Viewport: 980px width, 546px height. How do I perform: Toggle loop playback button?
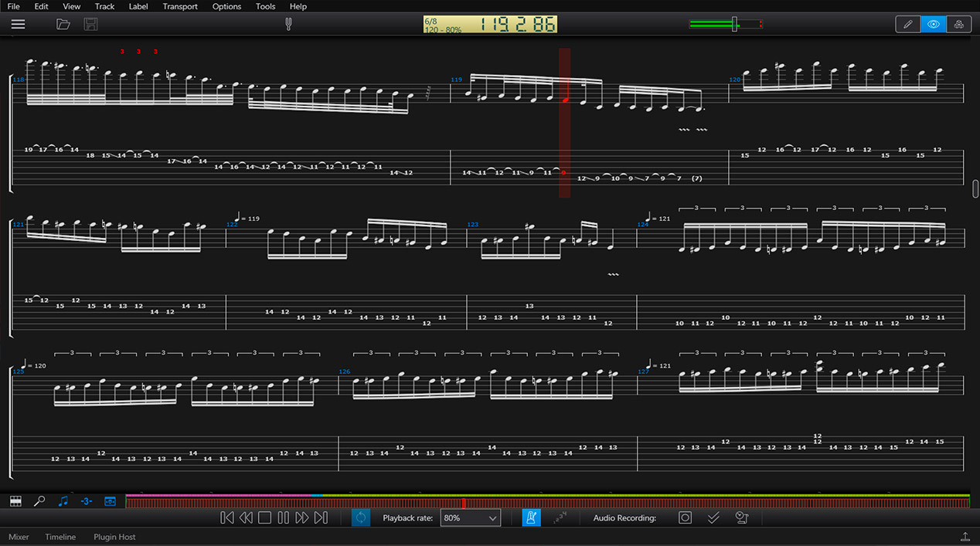[361, 518]
